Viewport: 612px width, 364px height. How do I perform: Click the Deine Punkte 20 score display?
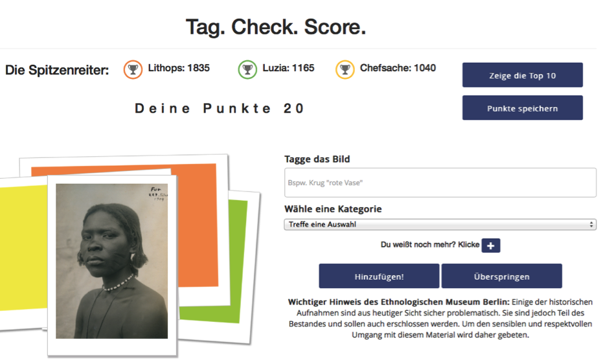click(x=220, y=109)
